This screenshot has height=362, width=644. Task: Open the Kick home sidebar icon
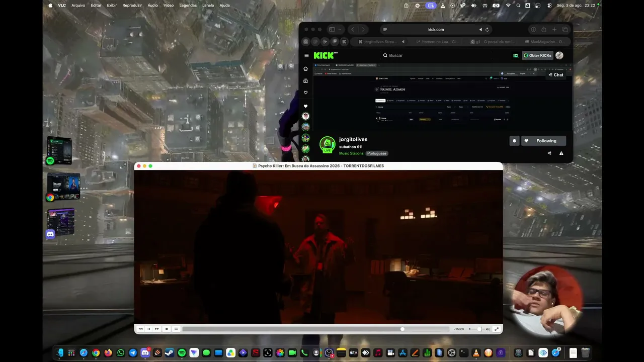305,69
